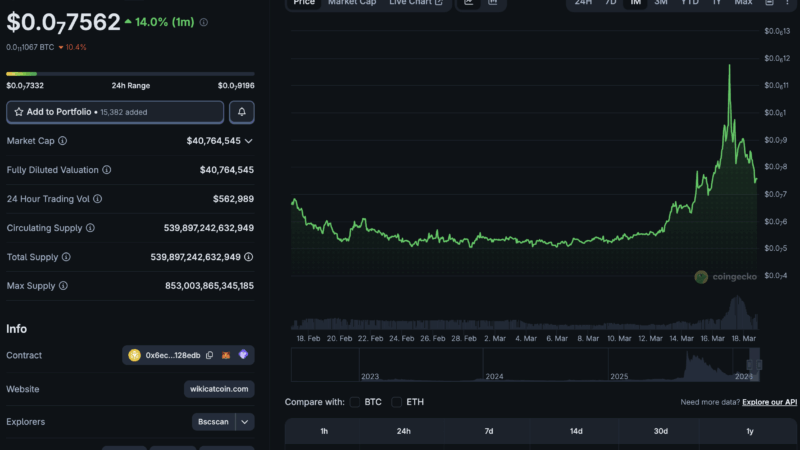Open the calendar date range icon

(769, 3)
